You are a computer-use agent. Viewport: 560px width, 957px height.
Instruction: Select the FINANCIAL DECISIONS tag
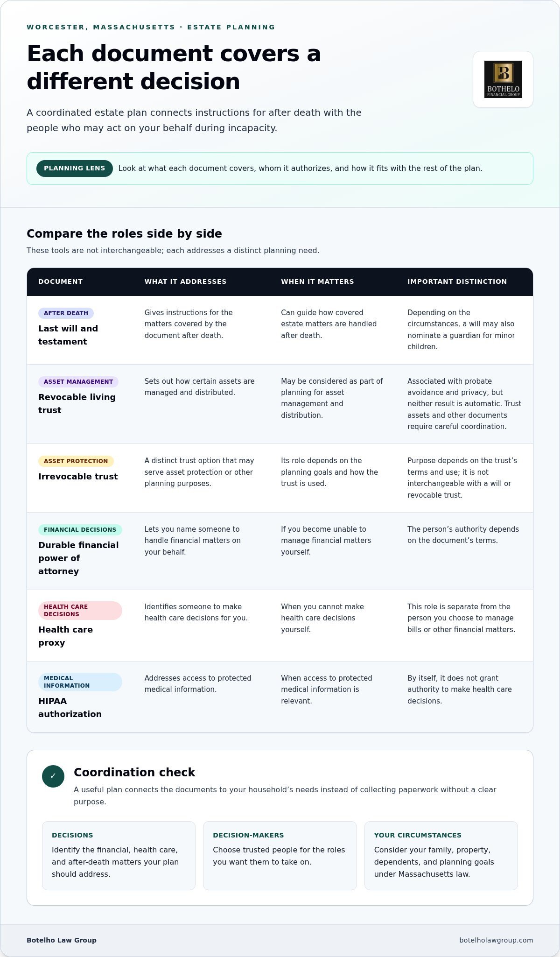coord(80,530)
